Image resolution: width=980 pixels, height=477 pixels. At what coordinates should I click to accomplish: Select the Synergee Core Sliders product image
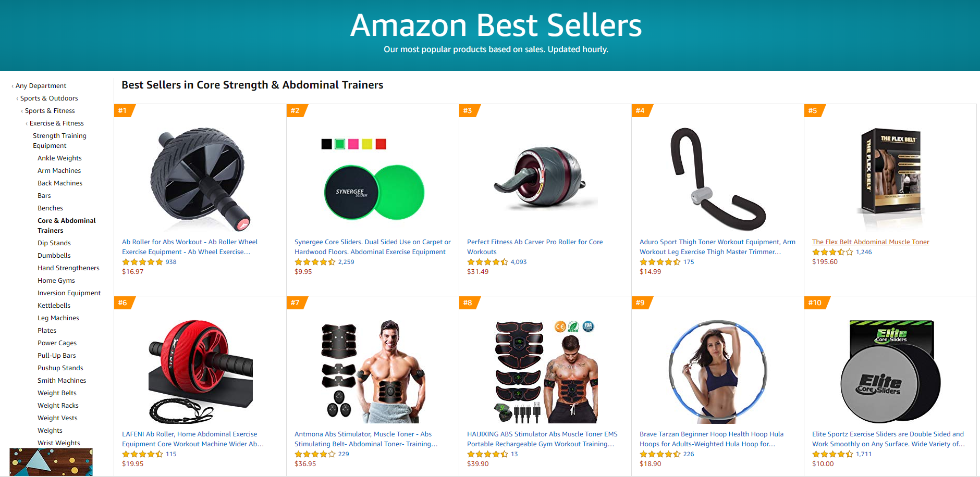pyautogui.click(x=373, y=179)
